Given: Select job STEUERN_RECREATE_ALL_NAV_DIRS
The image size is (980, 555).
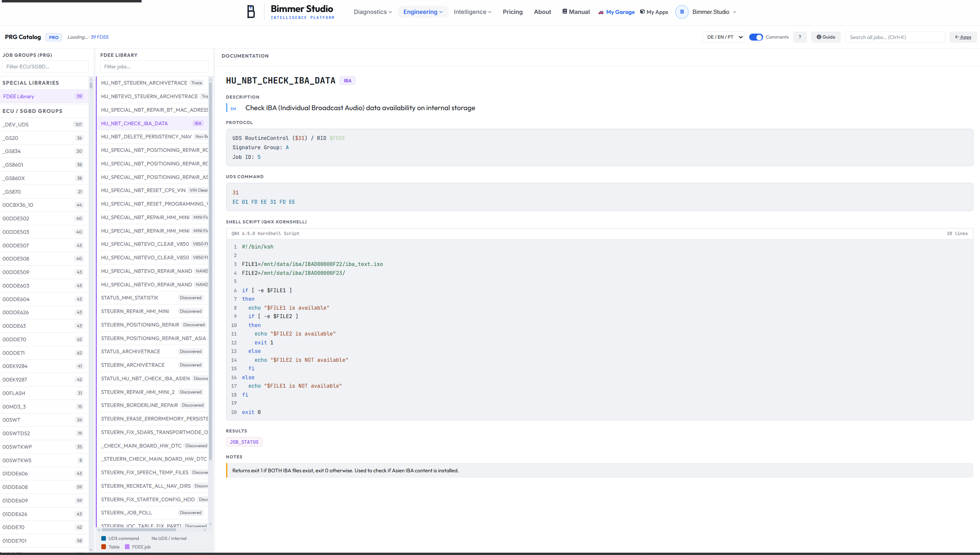Looking at the screenshot, I should 153,486.
